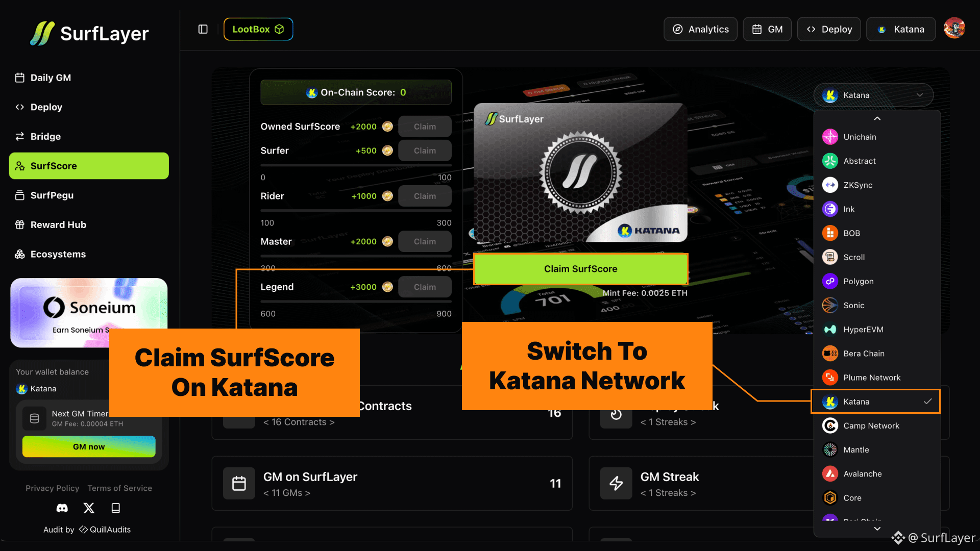Open the X social icon
This screenshot has width=980, height=551.
click(89, 508)
